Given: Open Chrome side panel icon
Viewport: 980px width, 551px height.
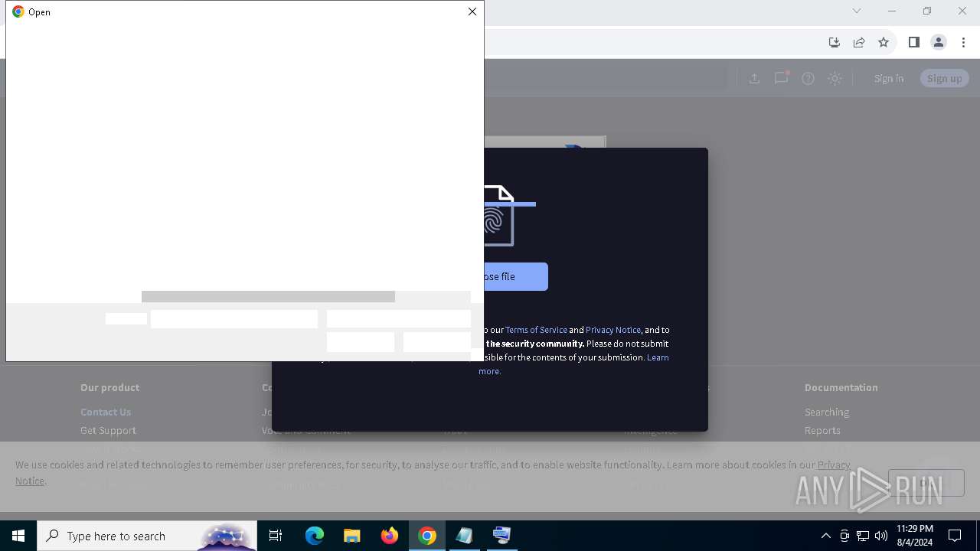Looking at the screenshot, I should pyautogui.click(x=913, y=42).
